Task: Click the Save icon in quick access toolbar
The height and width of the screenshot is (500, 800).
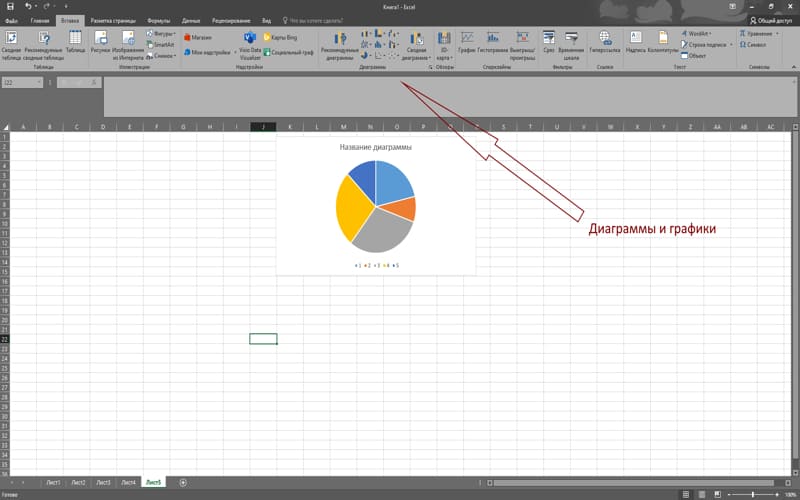Action: (x=10, y=7)
